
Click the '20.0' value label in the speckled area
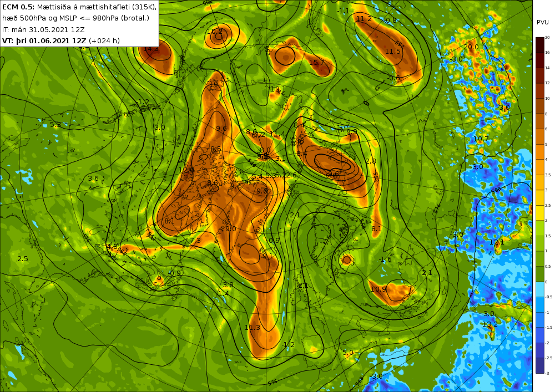point(471,47)
